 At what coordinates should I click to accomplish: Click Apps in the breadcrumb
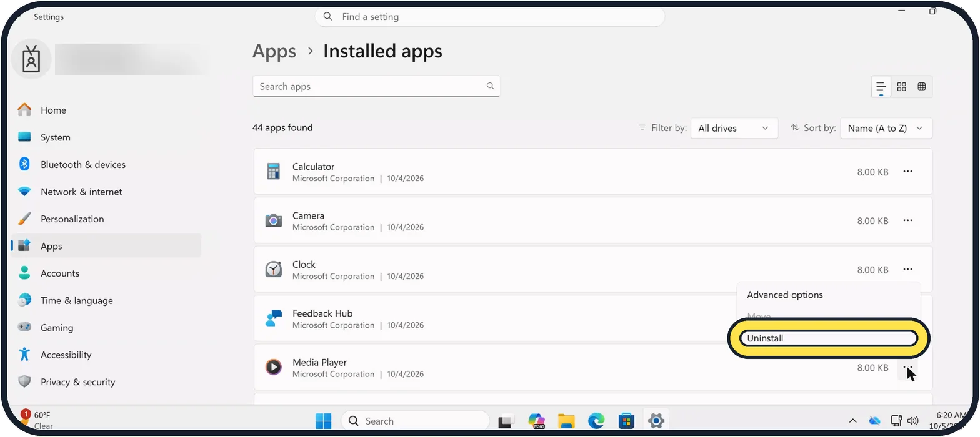(x=274, y=51)
